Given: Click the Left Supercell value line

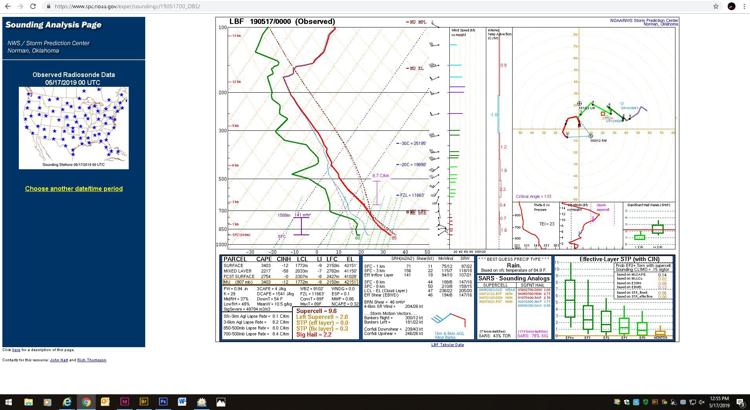Looking at the screenshot, I should [321, 317].
